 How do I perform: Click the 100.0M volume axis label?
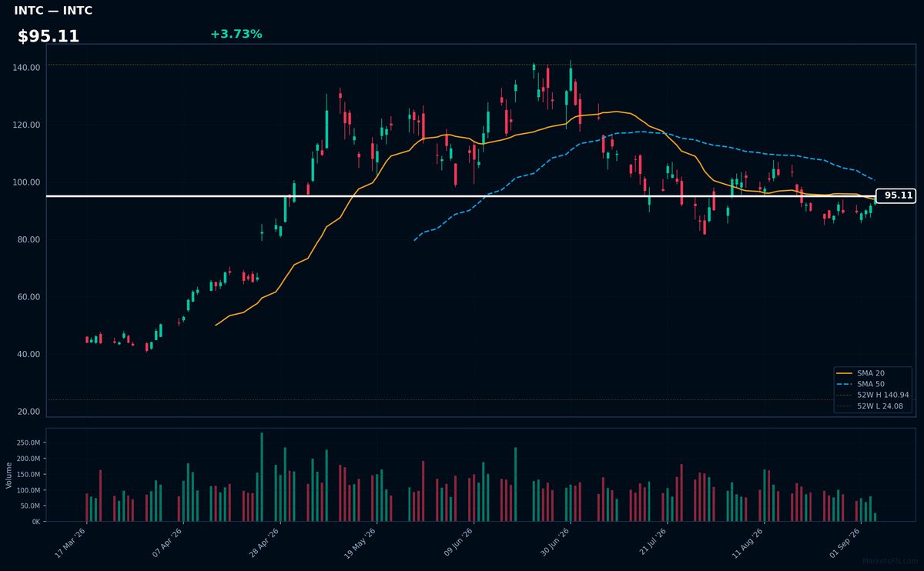[28, 490]
